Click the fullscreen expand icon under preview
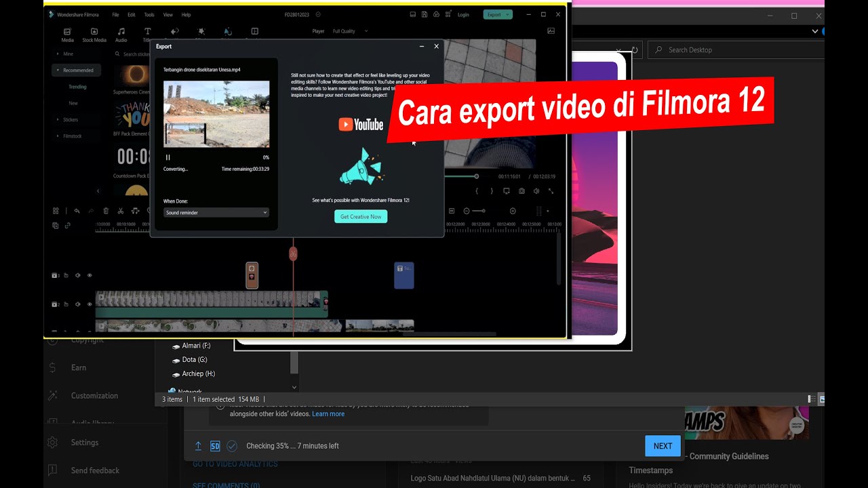 [x=551, y=191]
